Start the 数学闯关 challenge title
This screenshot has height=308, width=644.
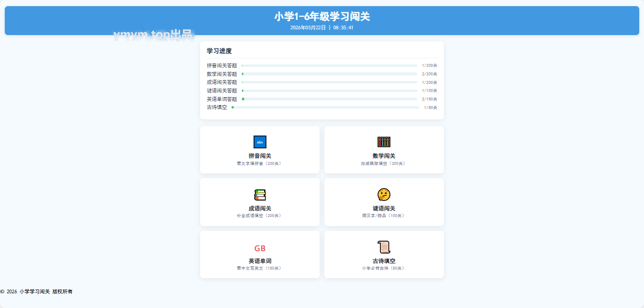click(384, 156)
